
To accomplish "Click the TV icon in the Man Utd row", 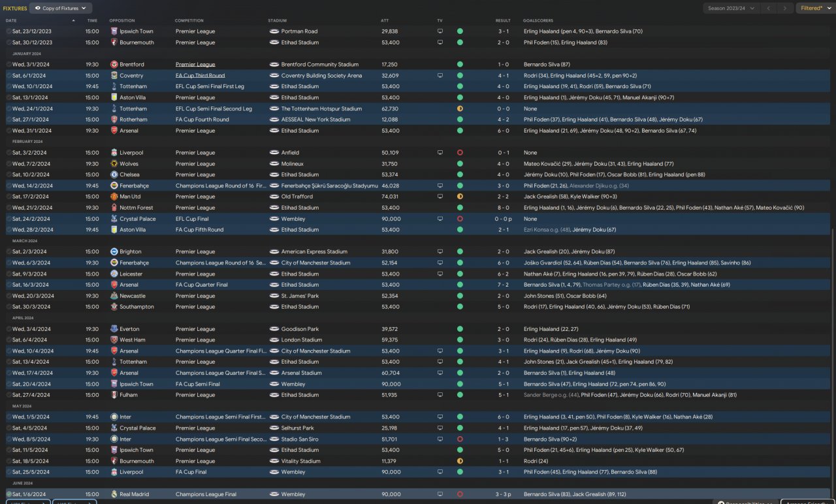I will click(440, 197).
